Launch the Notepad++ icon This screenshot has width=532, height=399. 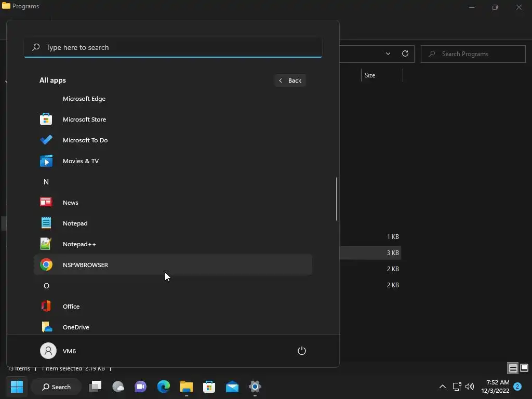(x=46, y=244)
